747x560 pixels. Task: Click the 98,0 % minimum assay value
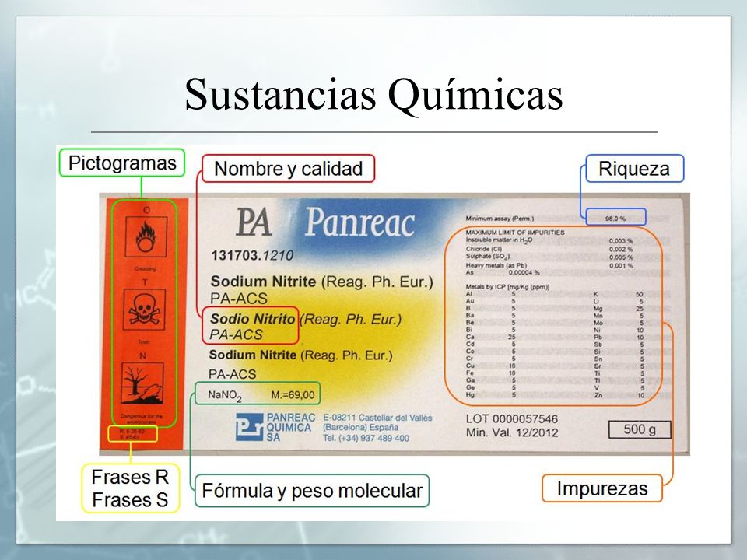pos(615,218)
